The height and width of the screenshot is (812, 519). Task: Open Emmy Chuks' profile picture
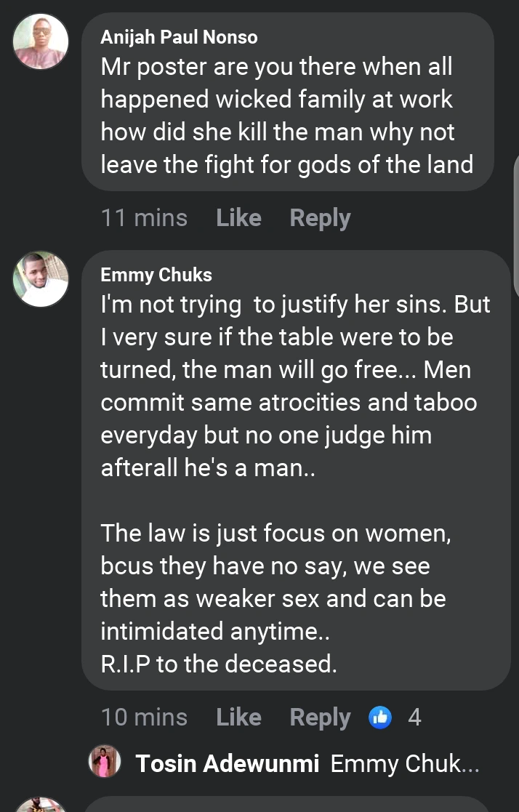coord(41,279)
